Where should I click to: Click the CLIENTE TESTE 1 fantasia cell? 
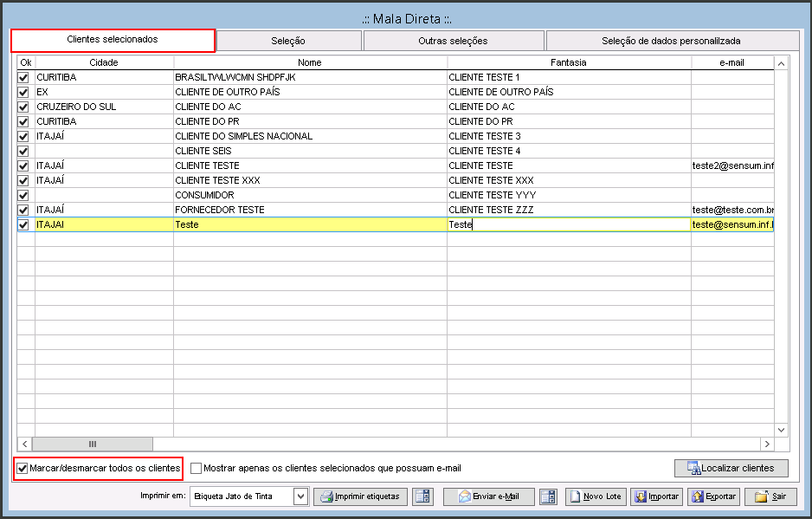click(569, 77)
